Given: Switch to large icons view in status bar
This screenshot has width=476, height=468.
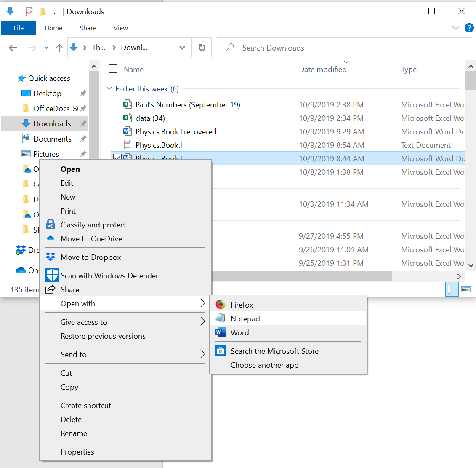Looking at the screenshot, I should pyautogui.click(x=466, y=289).
